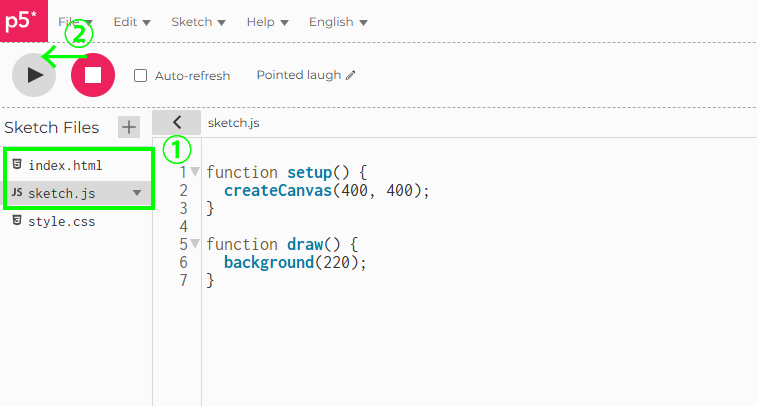This screenshot has height=406, width=757.
Task: Open the Edit menu
Action: click(132, 22)
